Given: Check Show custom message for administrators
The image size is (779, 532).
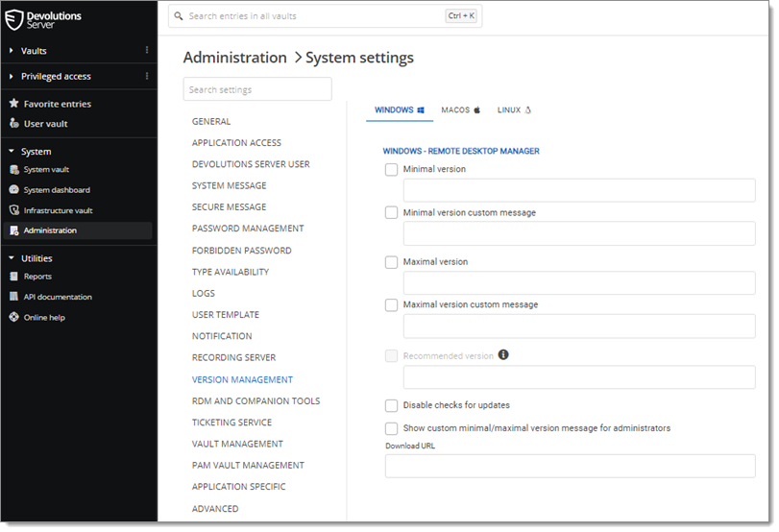Looking at the screenshot, I should (x=392, y=428).
